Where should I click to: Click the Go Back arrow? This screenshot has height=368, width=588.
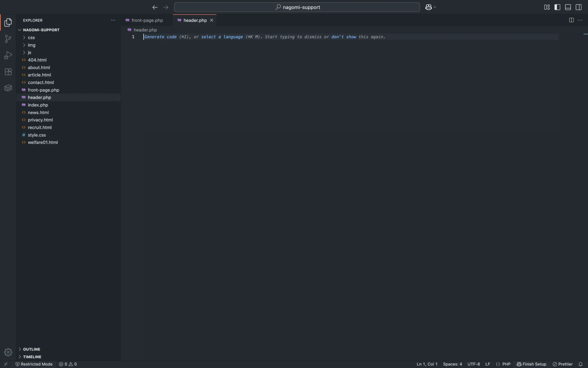pos(155,7)
